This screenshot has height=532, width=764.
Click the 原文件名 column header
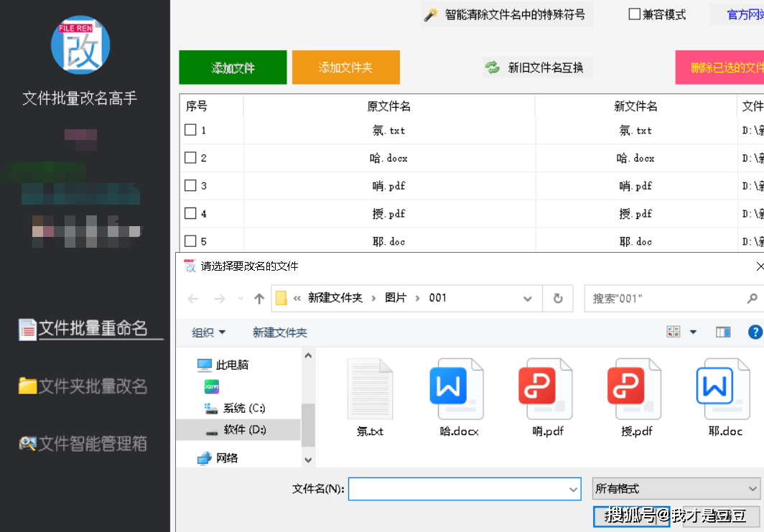click(389, 106)
